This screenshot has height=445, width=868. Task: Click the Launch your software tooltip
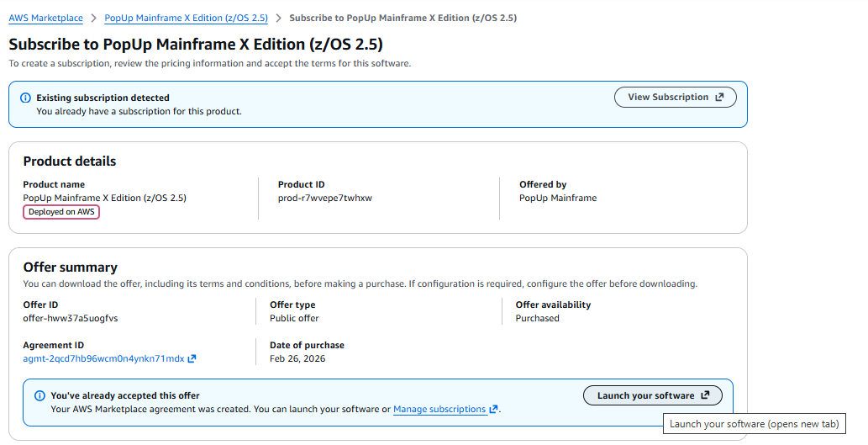click(754, 424)
